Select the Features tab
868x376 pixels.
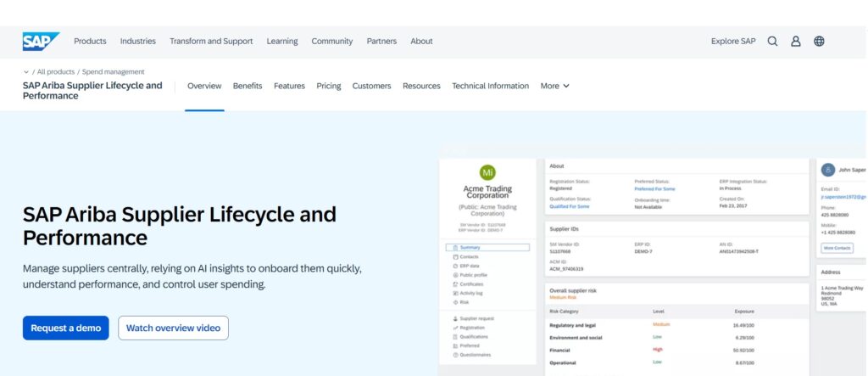pyautogui.click(x=289, y=86)
